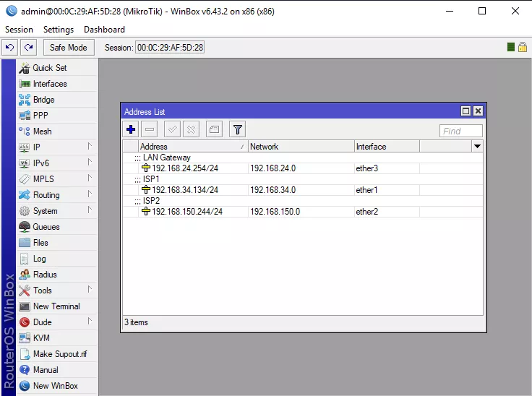Open Files in the sidebar

tap(57, 243)
